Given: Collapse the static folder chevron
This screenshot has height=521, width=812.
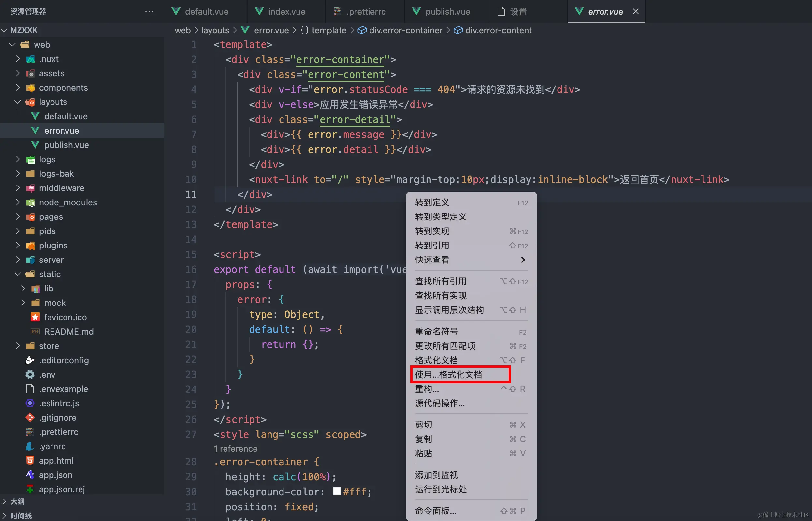Looking at the screenshot, I should 18,274.
